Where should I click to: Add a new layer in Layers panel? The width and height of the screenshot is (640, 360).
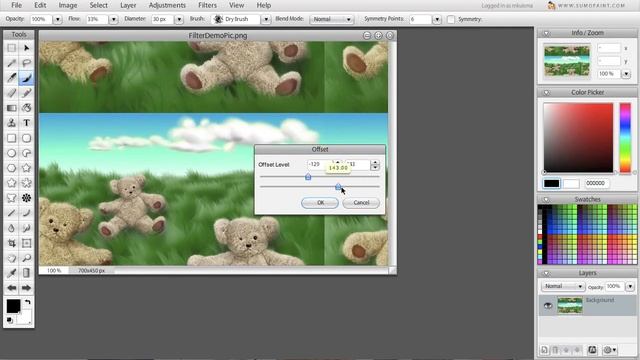coord(544,350)
